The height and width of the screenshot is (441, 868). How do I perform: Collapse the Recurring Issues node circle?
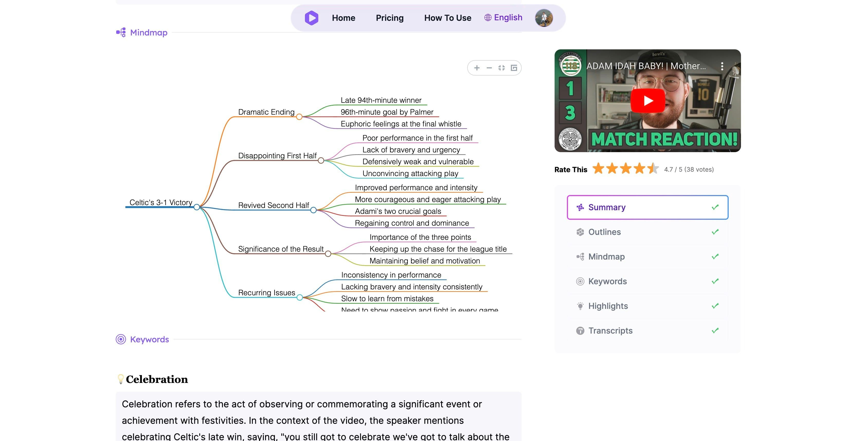(x=300, y=298)
